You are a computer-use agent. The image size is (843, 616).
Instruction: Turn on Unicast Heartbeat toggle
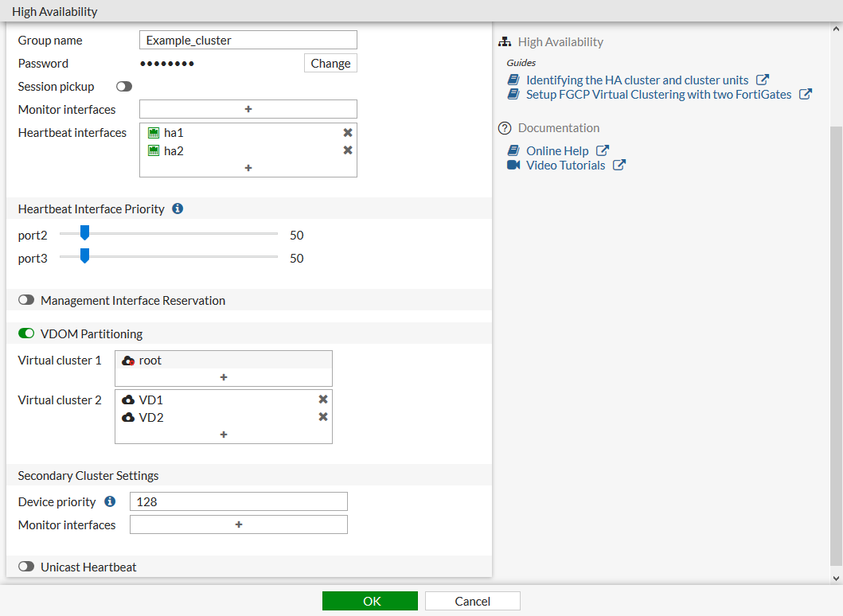pyautogui.click(x=26, y=567)
